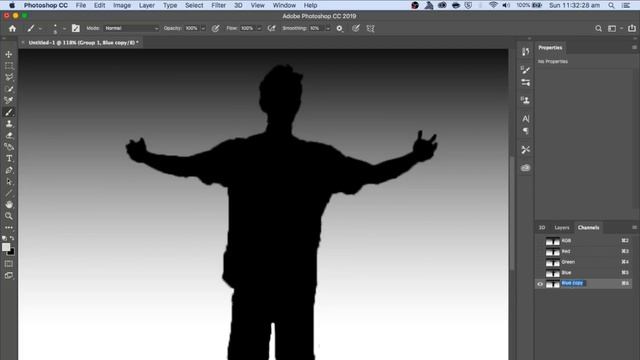Open the Tool Preset picker arrow
The width and height of the screenshot is (640, 360).
tap(40, 29)
